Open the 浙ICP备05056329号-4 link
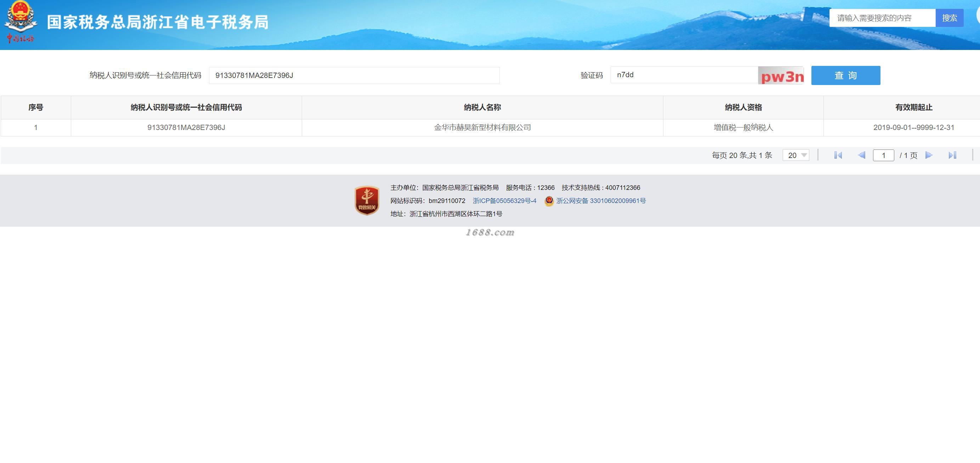This screenshot has height=463, width=980. coord(504,201)
